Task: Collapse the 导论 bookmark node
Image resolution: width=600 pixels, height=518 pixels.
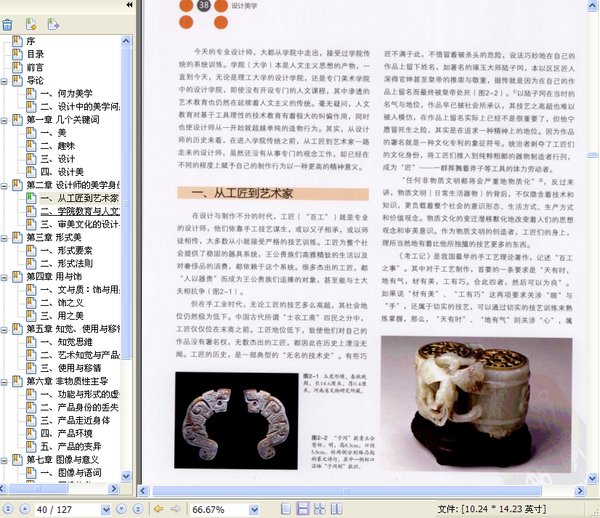Action: [5, 80]
